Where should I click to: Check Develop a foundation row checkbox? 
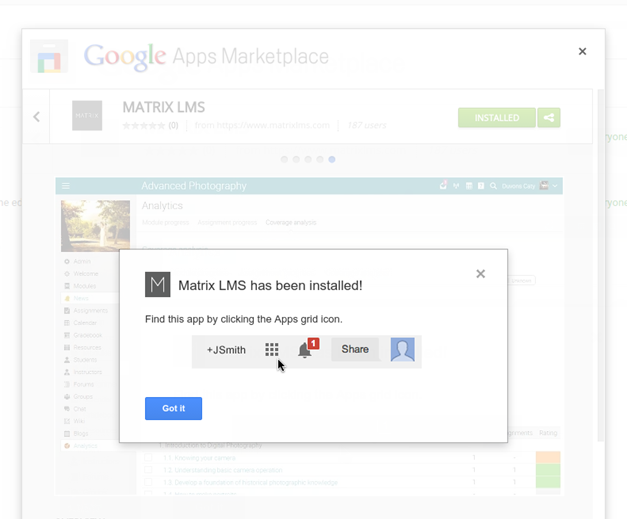pos(148,482)
